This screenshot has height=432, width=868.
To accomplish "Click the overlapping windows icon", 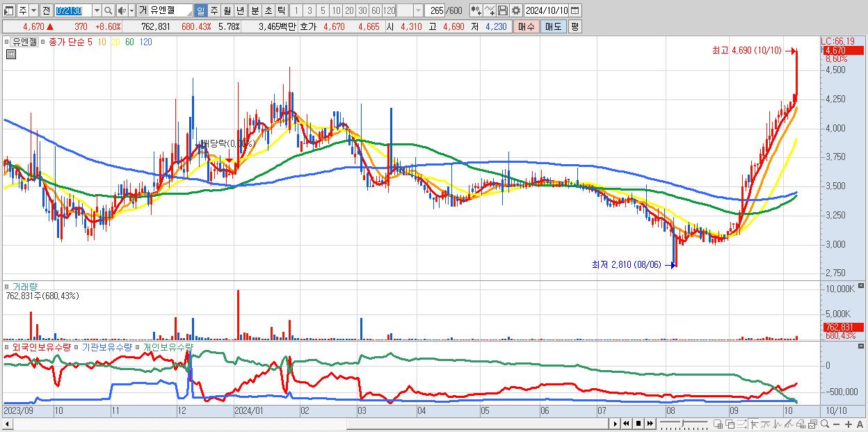I will (x=730, y=424).
